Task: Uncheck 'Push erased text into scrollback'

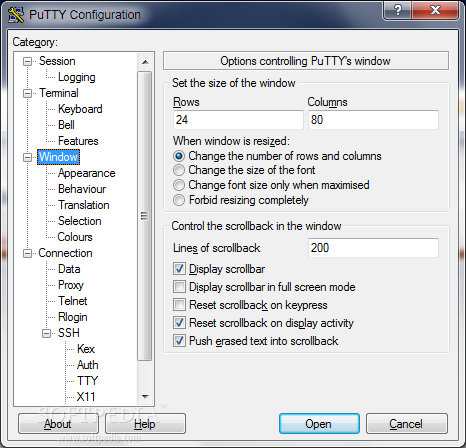Action: click(179, 341)
